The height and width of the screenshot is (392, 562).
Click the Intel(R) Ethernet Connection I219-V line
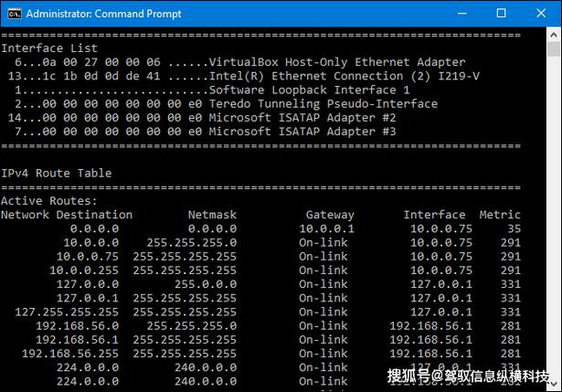(x=243, y=76)
